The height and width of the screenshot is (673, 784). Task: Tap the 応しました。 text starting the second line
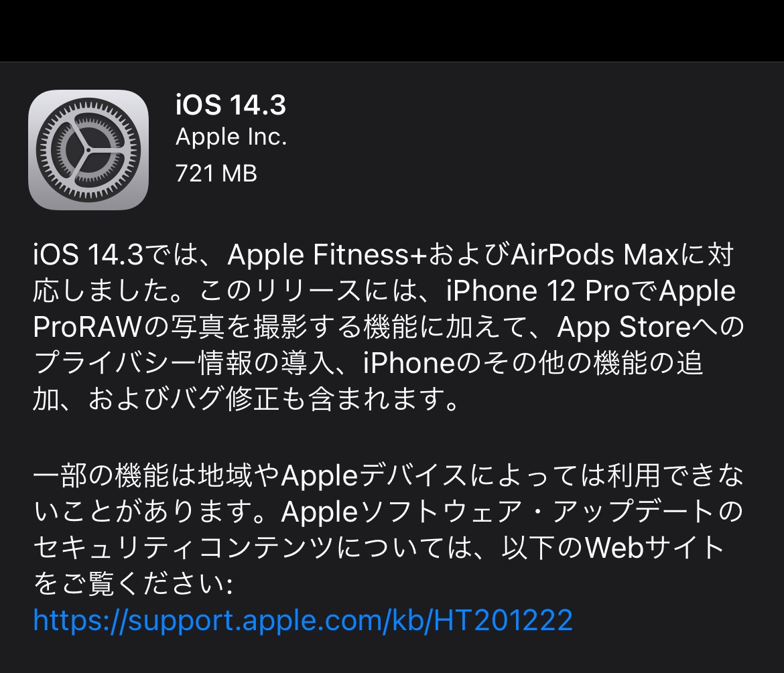(x=115, y=291)
